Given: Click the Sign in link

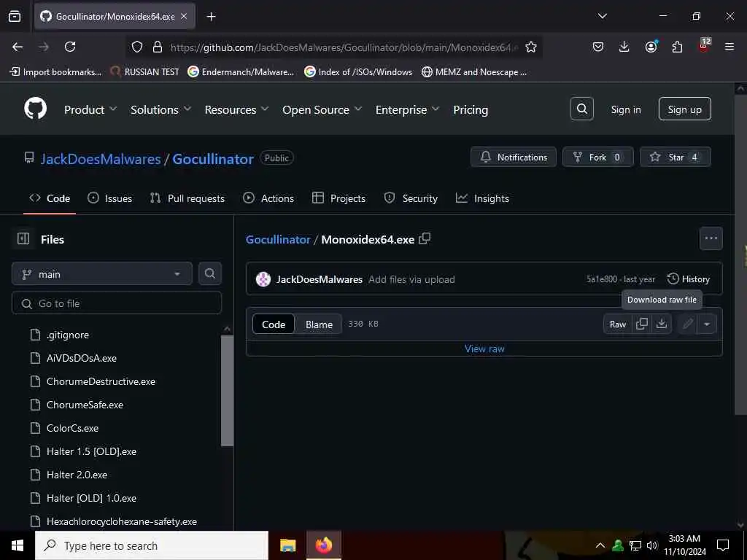Looking at the screenshot, I should pyautogui.click(x=625, y=109).
